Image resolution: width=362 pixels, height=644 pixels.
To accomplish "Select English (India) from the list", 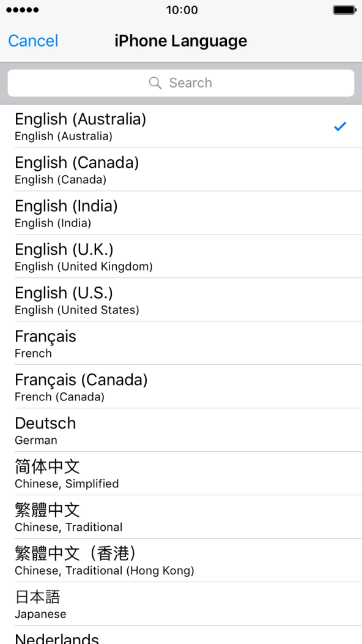I will pyautogui.click(x=181, y=213).
